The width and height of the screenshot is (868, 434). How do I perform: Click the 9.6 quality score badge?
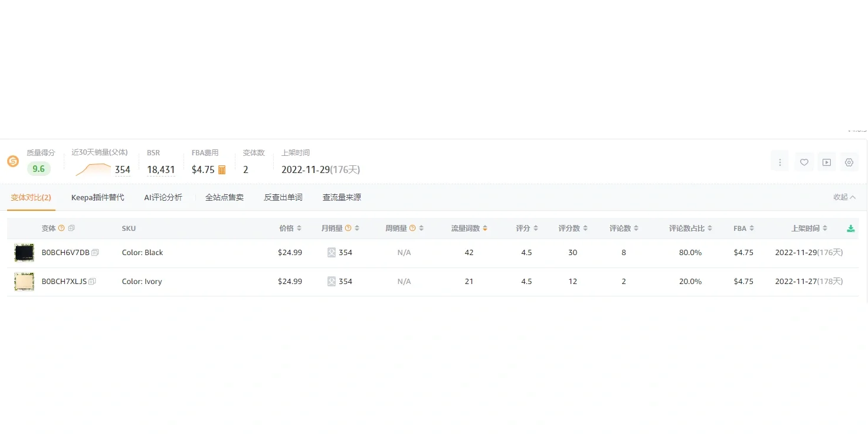coord(39,169)
